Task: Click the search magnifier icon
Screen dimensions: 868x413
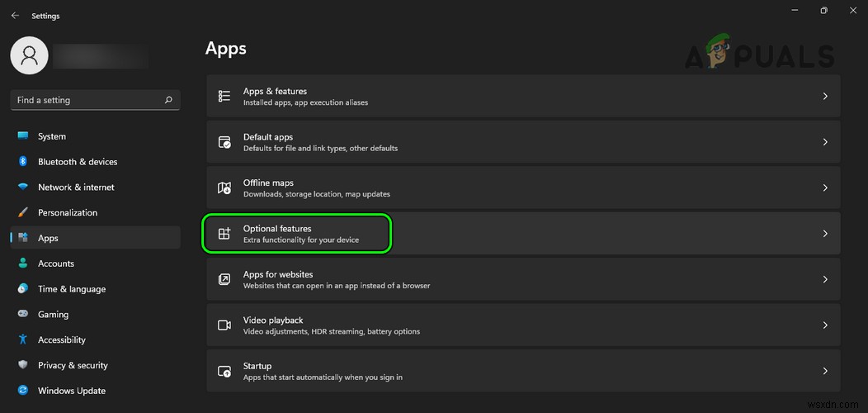Action: (168, 100)
